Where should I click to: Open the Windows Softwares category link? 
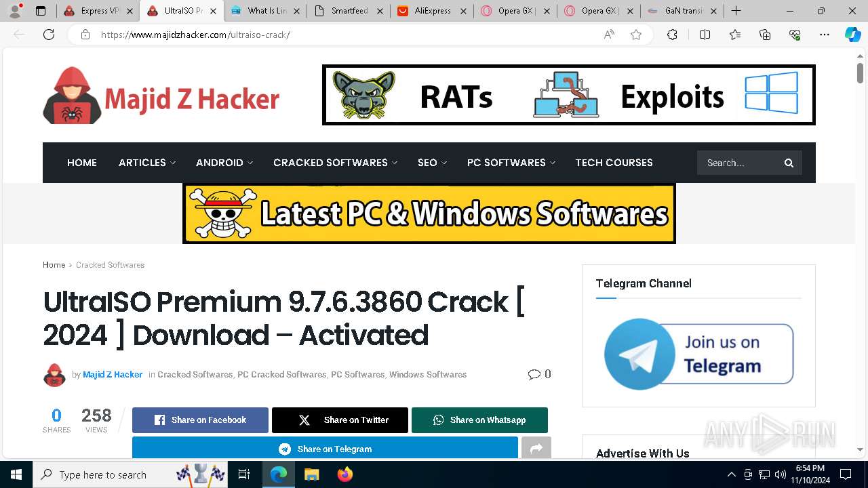428,374
